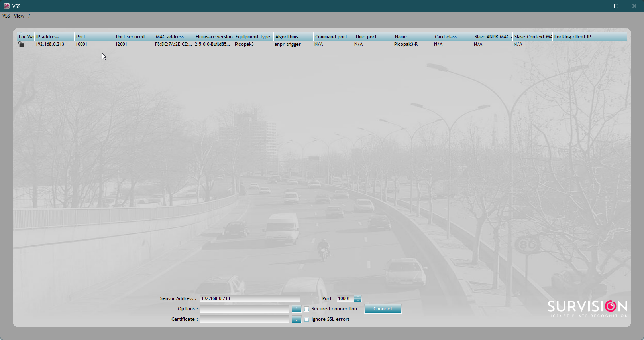Viewport: 644px width, 340px height.
Task: Focus the Sensor Address input field
Action: 250,298
